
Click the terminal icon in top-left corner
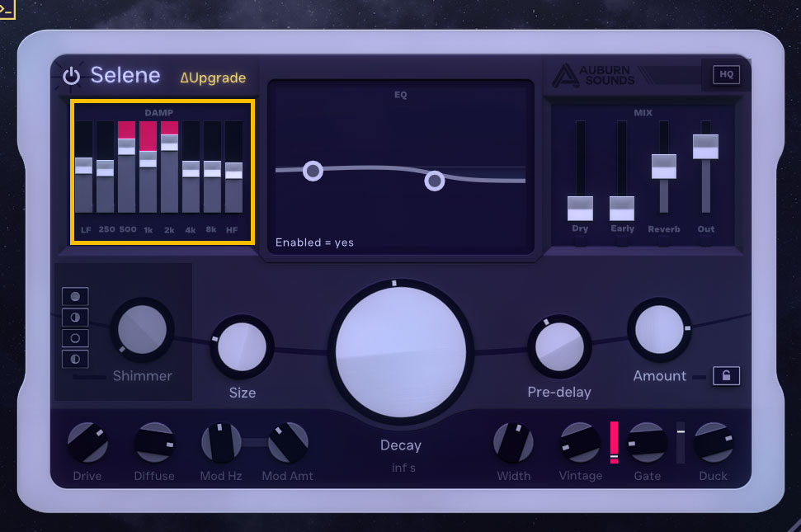click(8, 7)
